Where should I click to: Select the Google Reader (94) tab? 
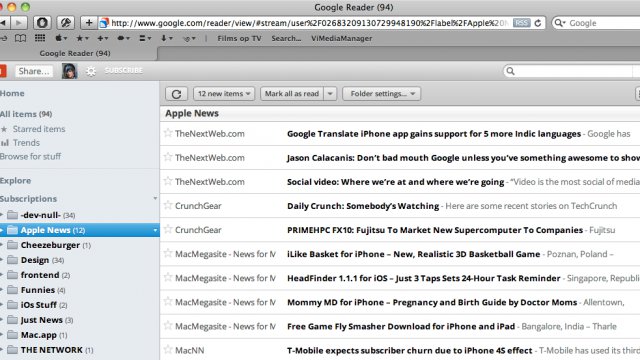pos(75,53)
